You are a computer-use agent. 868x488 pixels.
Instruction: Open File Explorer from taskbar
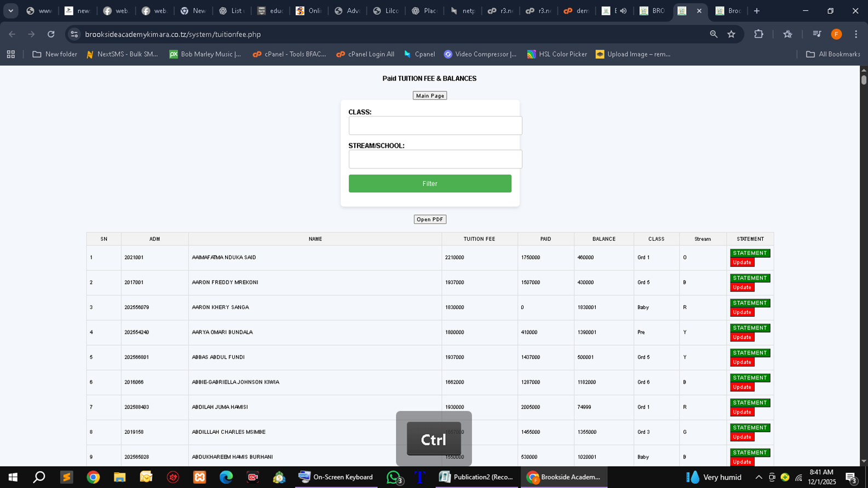pyautogui.click(x=119, y=477)
